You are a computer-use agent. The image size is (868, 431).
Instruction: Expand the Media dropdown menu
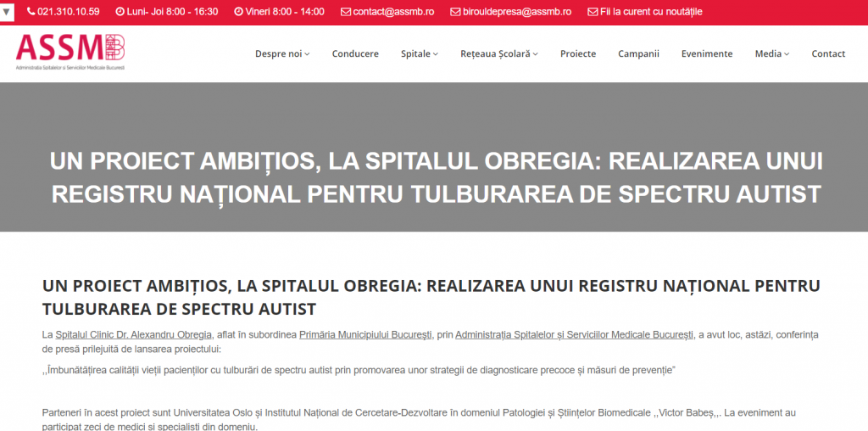(771, 53)
